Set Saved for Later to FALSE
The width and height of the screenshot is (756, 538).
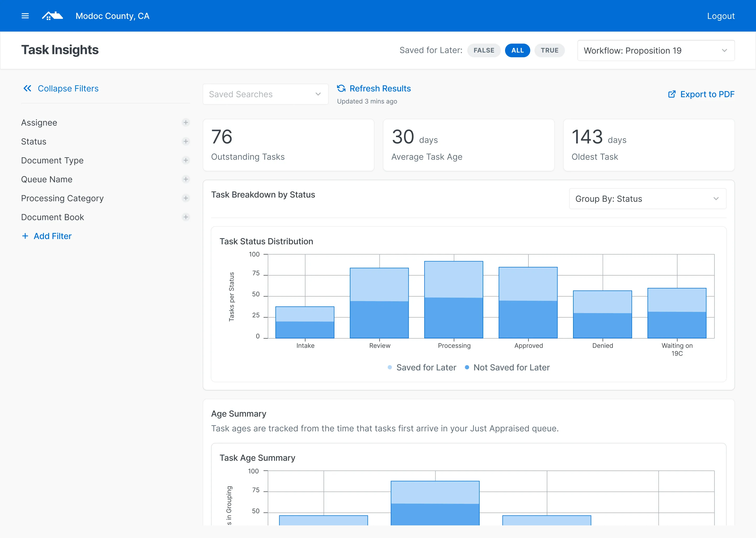coord(484,50)
